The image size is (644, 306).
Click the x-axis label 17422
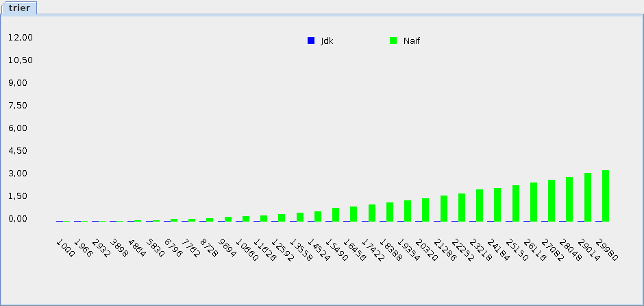point(373,250)
